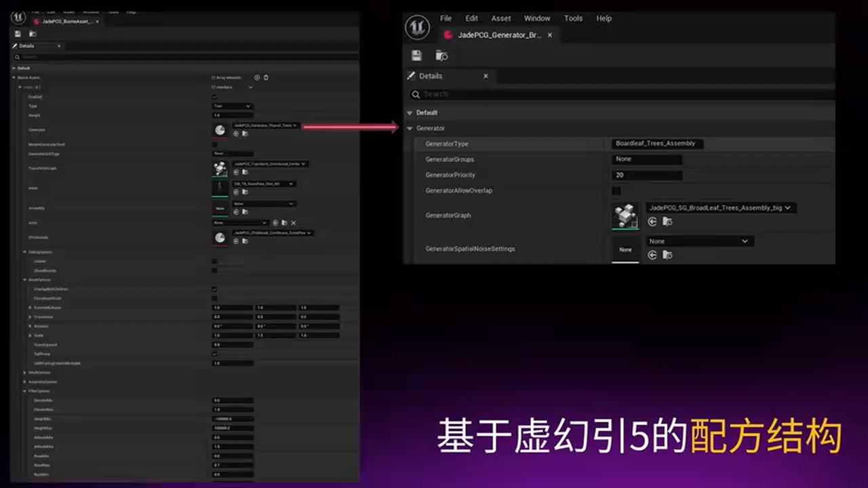Click the browse icon under the Generator asset picker

[x=244, y=134]
